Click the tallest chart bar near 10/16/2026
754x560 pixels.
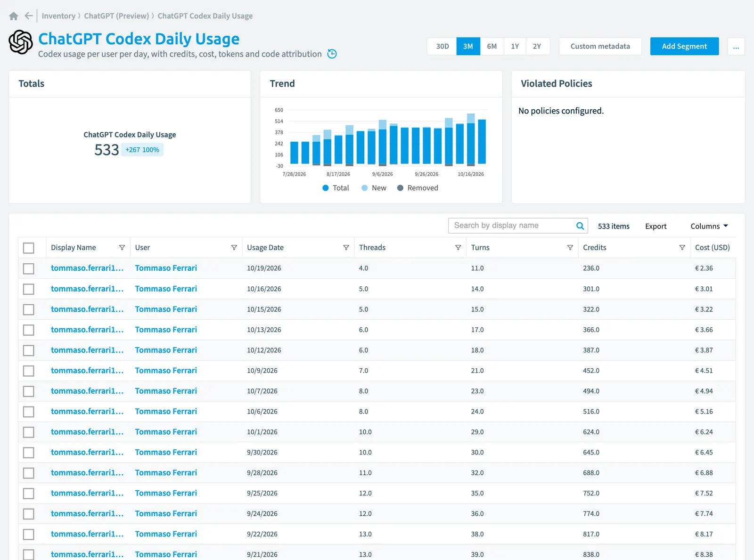point(471,139)
